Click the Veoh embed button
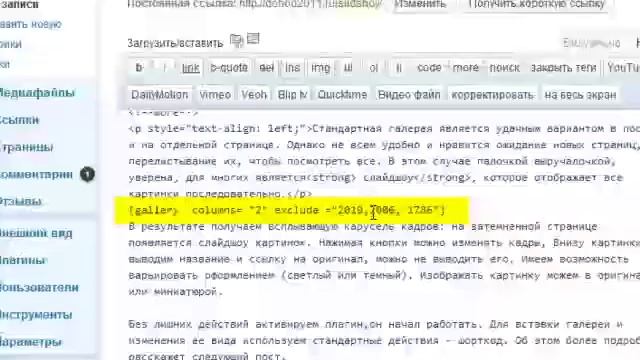This screenshot has height=360, width=640. click(x=254, y=95)
